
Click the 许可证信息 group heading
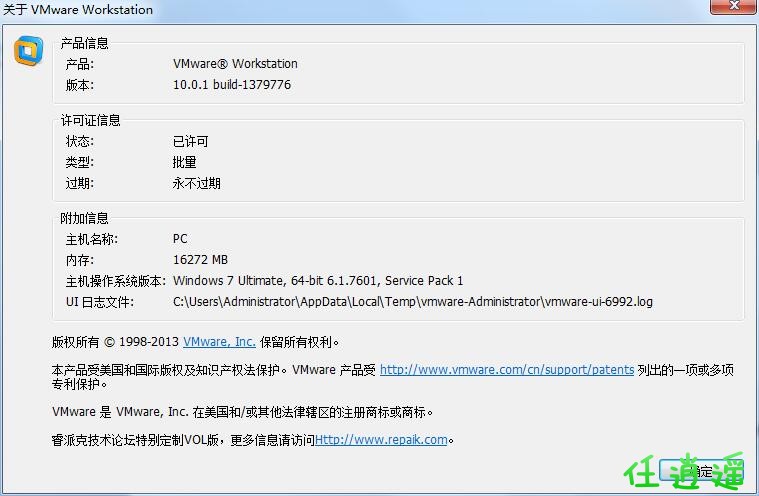tap(91, 120)
